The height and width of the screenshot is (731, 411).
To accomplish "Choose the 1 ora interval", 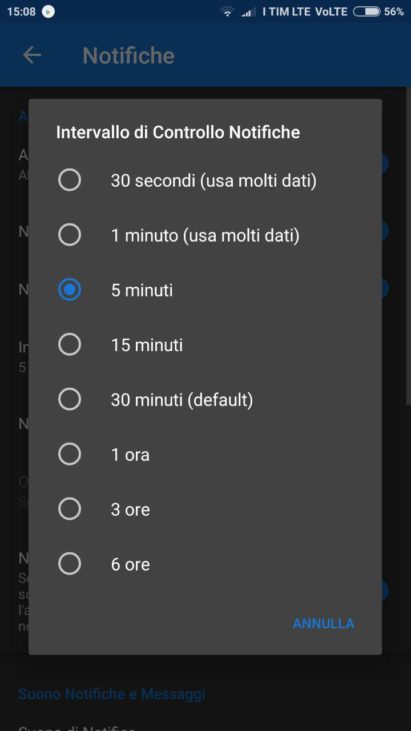I will click(205, 455).
